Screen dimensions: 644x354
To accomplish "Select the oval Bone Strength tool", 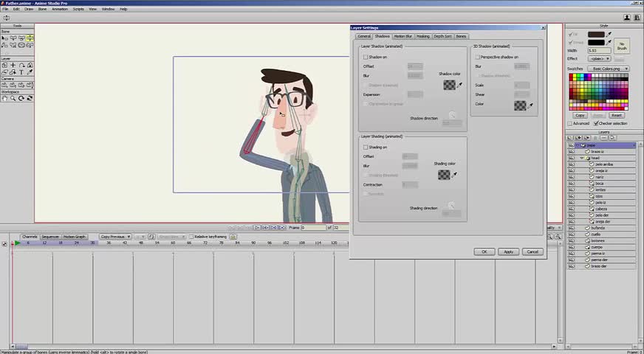I will (21, 45).
